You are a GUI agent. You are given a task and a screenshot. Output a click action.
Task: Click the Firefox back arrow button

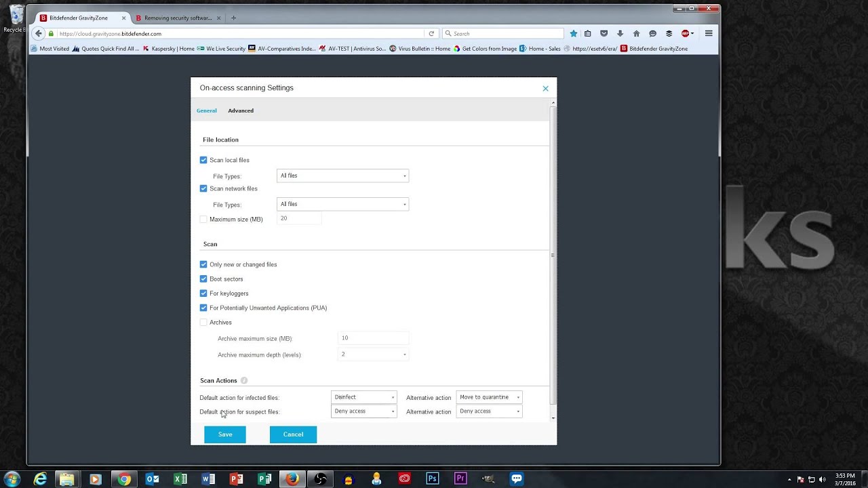pos(39,33)
